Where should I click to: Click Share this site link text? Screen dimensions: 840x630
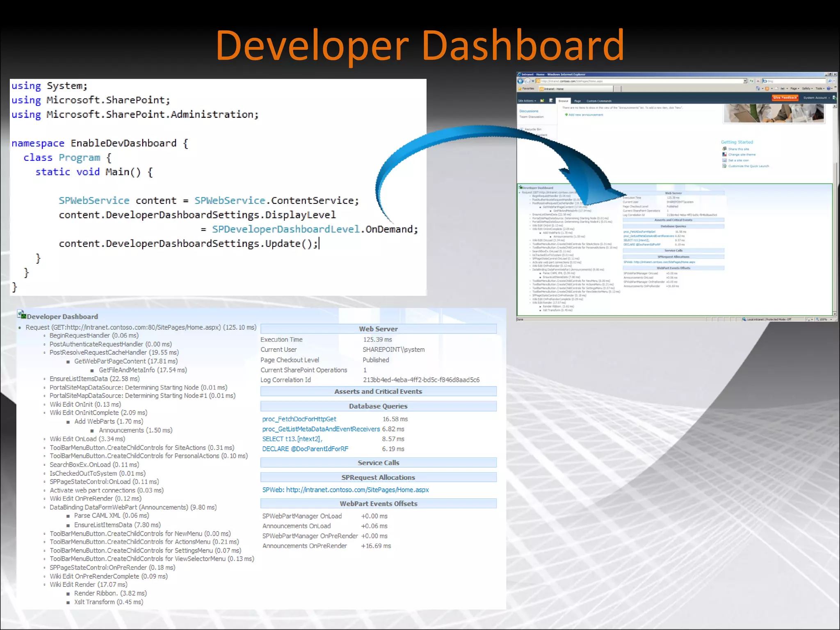pos(739,149)
